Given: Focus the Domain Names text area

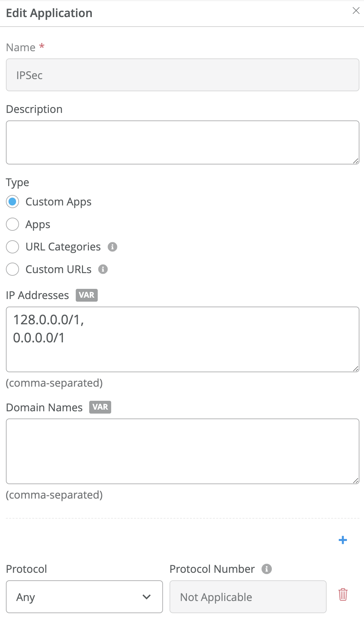Looking at the screenshot, I should 182,451.
